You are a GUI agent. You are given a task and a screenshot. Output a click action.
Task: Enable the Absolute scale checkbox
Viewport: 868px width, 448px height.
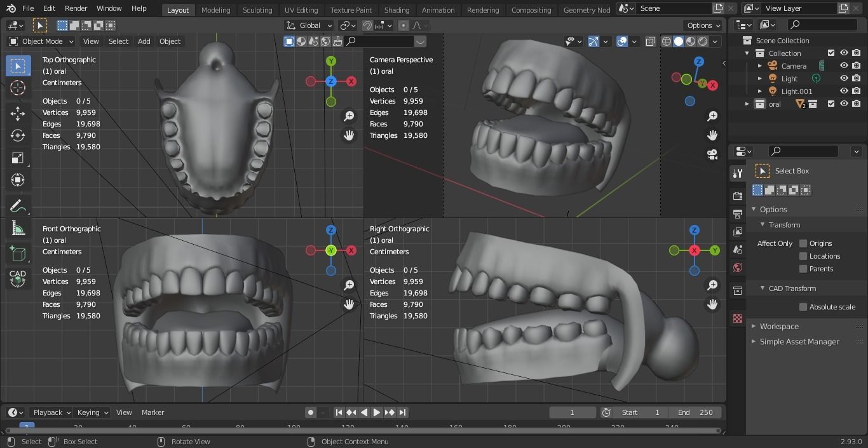pos(803,307)
